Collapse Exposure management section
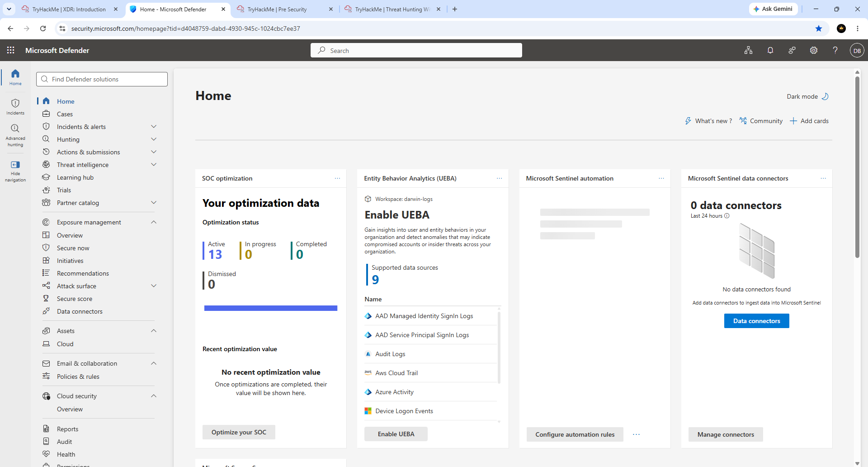868x467 pixels. tap(154, 222)
